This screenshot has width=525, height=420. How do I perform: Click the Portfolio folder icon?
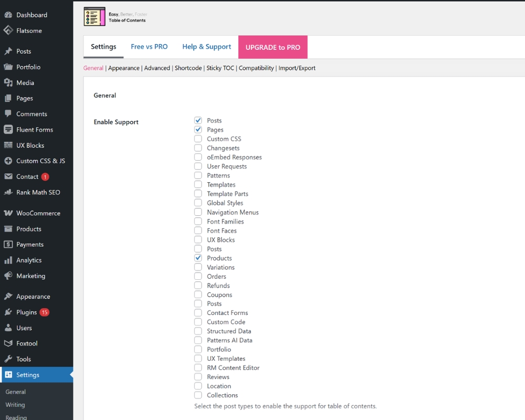(8, 67)
